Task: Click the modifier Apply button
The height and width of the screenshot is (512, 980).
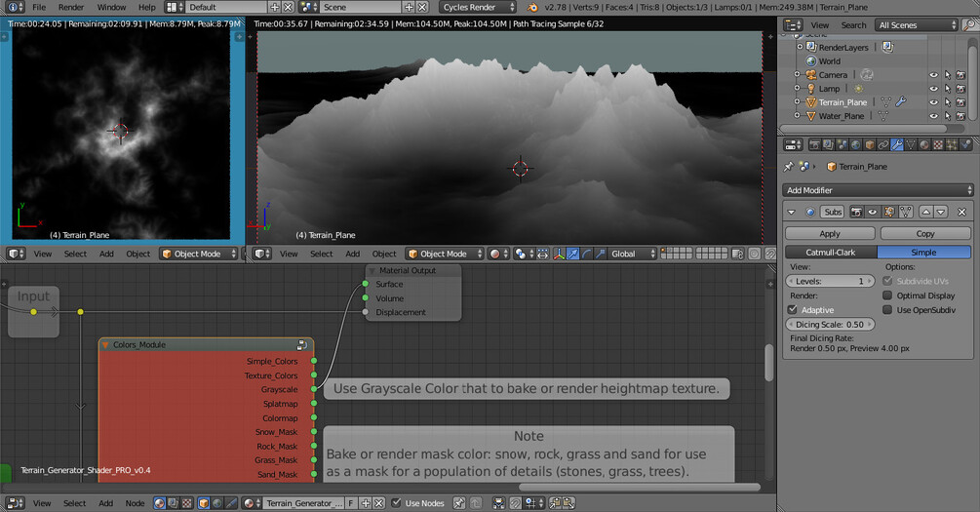Action: pos(830,233)
